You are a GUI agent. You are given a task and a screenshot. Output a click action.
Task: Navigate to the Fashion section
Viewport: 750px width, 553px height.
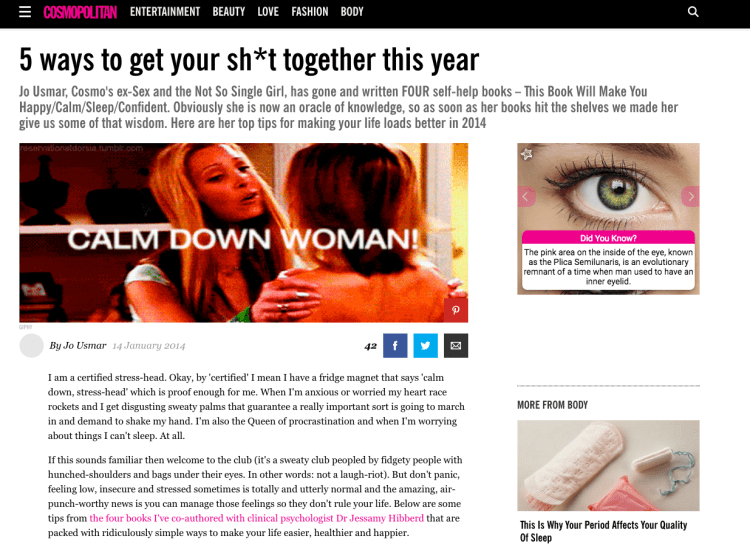coord(310,11)
